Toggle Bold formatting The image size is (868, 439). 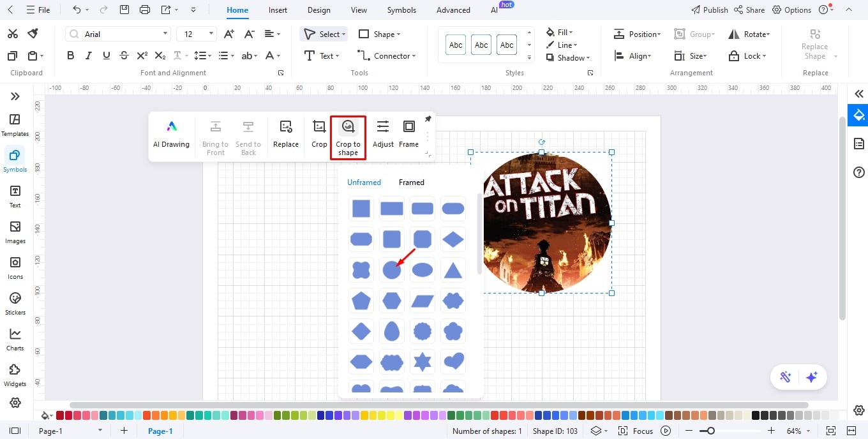pos(71,56)
